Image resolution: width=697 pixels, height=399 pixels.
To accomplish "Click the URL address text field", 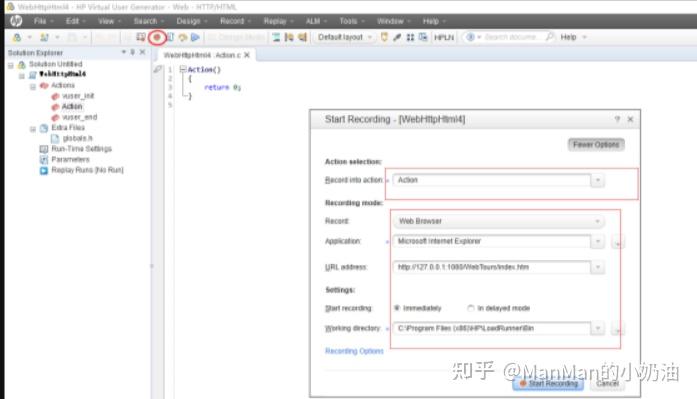I will [492, 267].
